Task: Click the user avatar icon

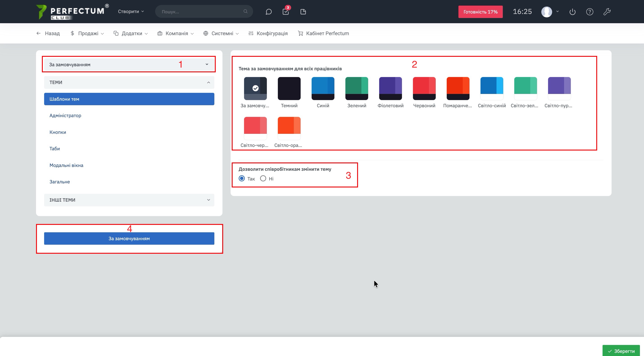Action: tap(546, 12)
